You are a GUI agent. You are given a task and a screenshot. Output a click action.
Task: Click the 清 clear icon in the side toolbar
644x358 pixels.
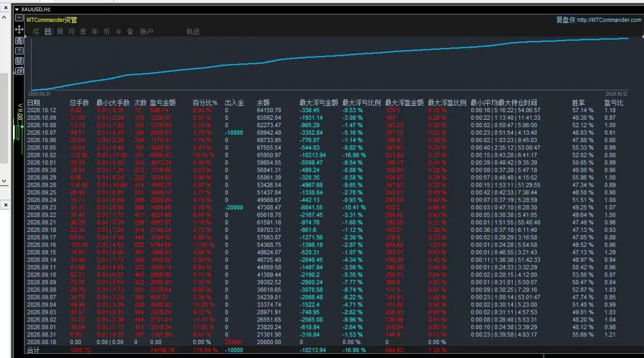19,40
